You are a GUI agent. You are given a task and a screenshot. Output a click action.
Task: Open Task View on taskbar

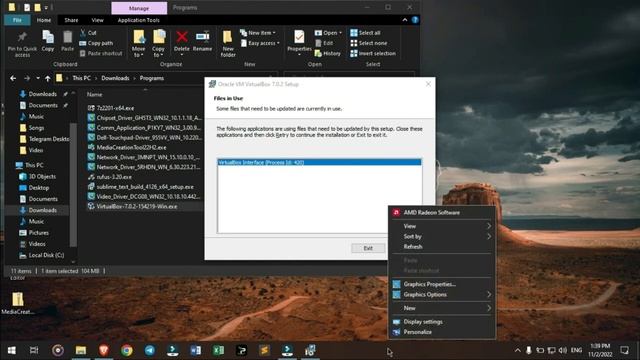[x=34, y=350]
